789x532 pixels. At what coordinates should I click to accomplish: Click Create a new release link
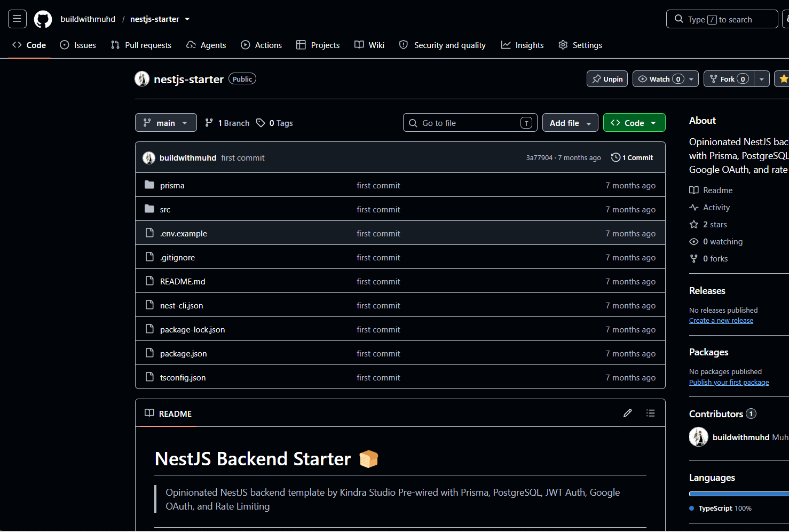click(721, 321)
